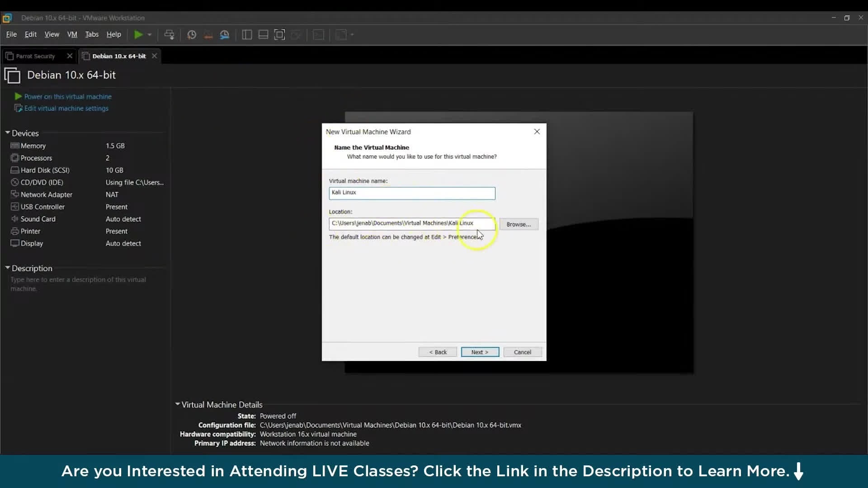Collapse Virtual Machine Details section
This screenshot has height=488, width=868.
178,404
